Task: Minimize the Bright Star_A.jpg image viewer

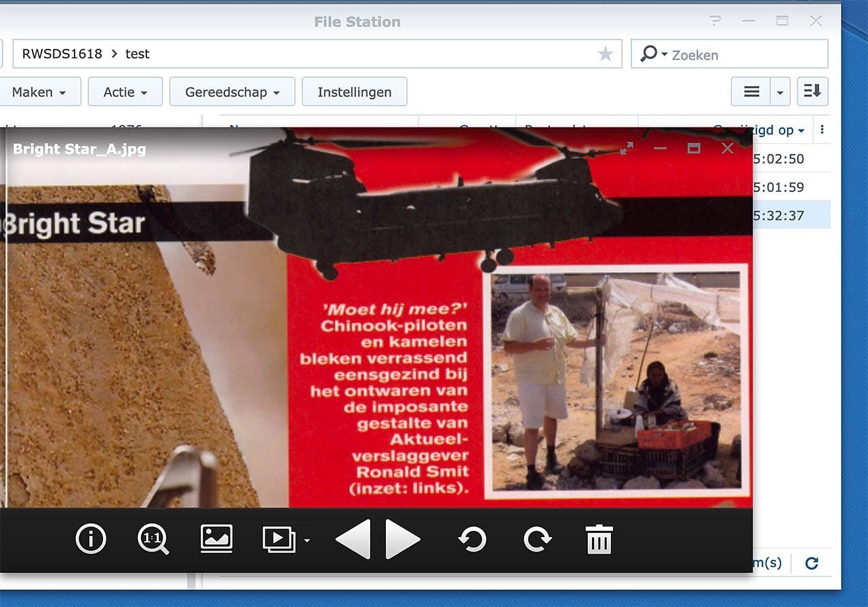Action: [x=660, y=148]
